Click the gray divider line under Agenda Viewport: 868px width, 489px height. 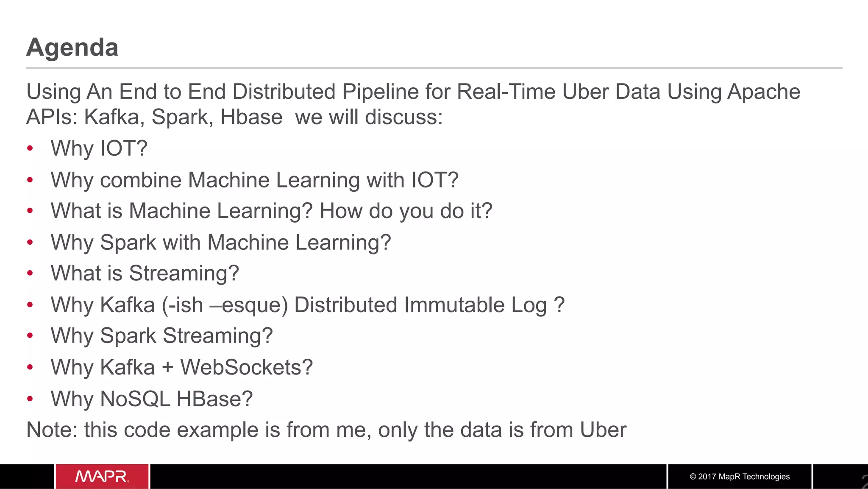[x=434, y=68]
